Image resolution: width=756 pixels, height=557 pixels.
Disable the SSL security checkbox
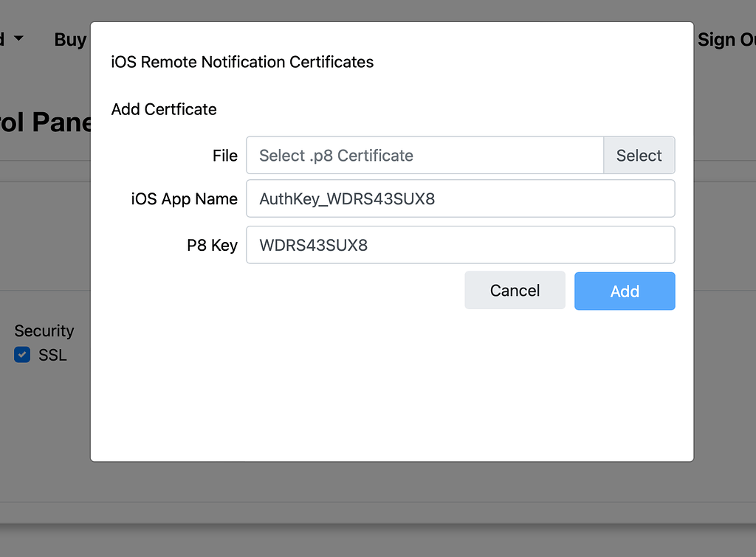click(x=22, y=355)
